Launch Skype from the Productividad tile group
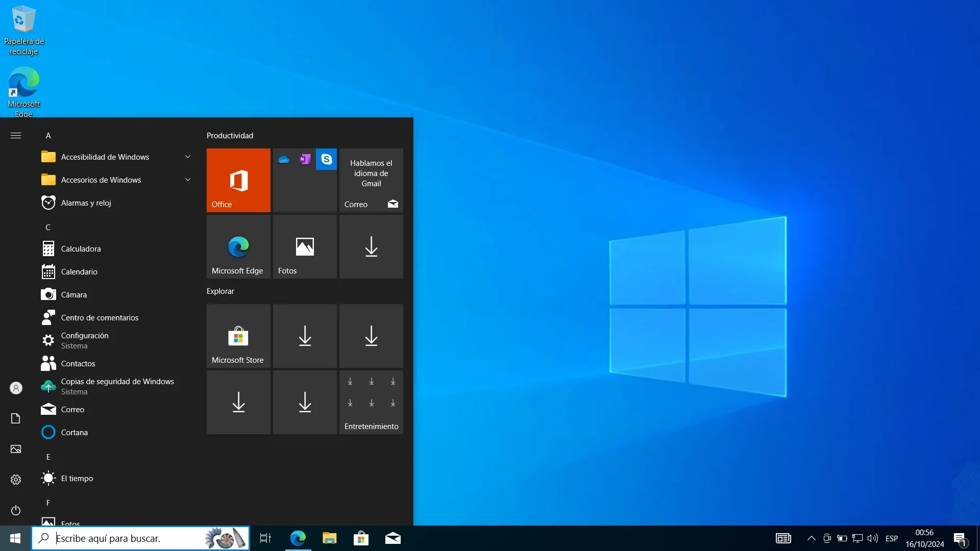Viewport: 980px width, 551px height. coord(326,159)
